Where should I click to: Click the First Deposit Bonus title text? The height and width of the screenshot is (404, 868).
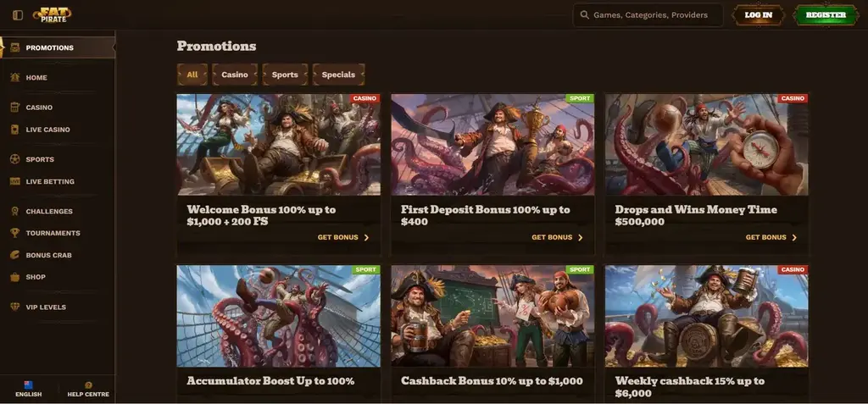486,215
